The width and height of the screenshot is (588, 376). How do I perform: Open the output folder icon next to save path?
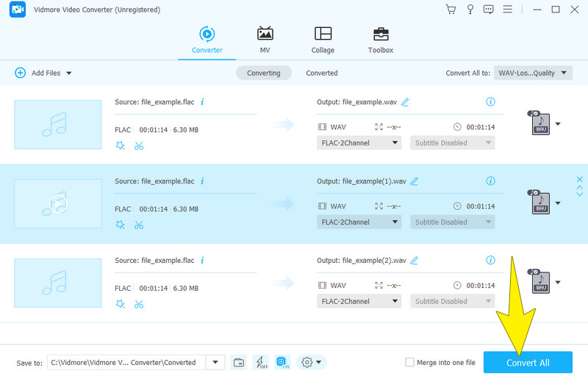tap(238, 362)
